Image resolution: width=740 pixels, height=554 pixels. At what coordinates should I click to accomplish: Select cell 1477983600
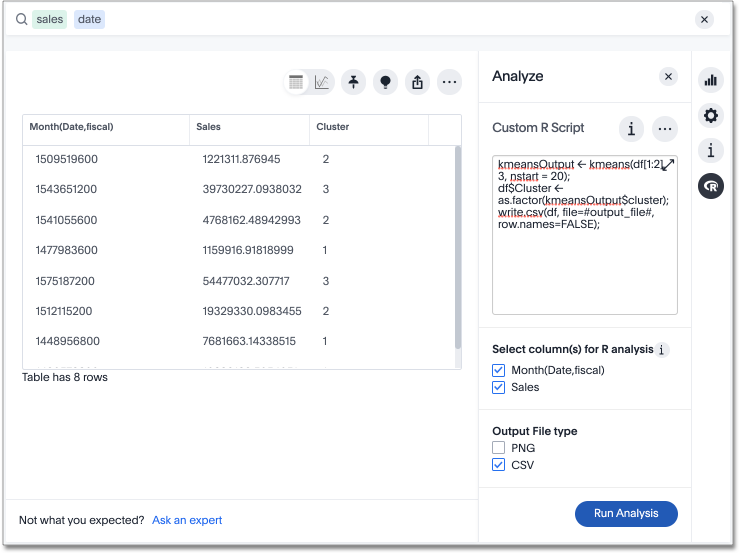pyautogui.click(x=67, y=250)
